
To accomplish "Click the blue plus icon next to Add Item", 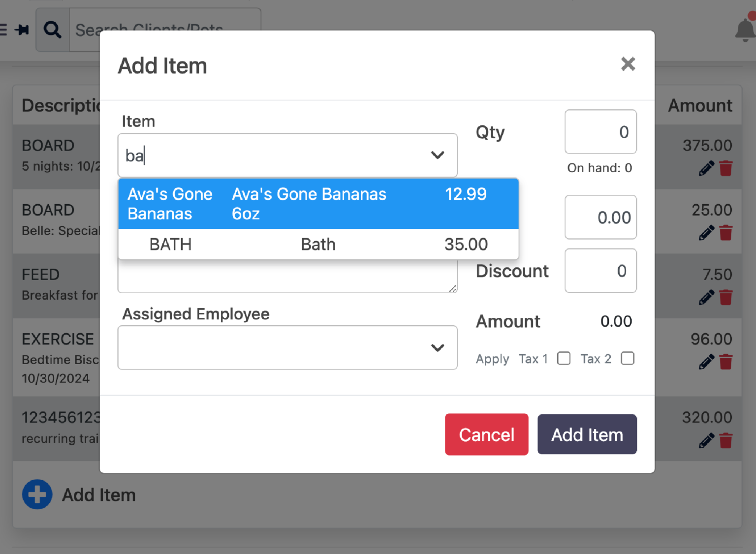I will [x=37, y=494].
